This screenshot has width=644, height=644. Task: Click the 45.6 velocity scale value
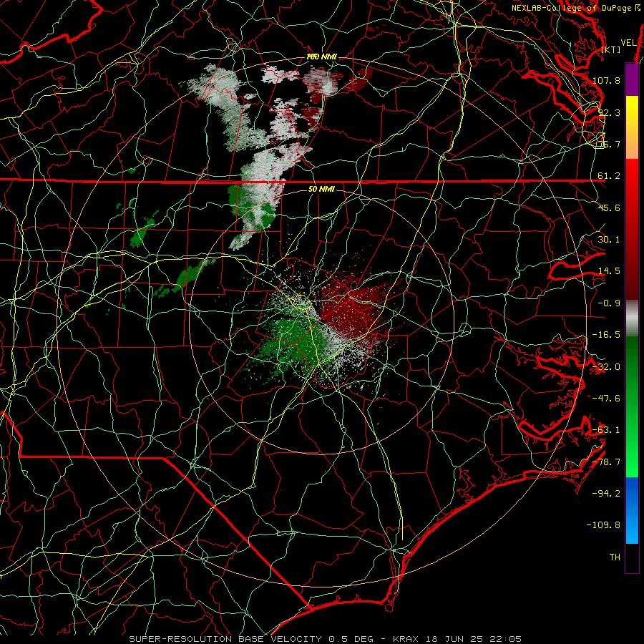coord(609,208)
